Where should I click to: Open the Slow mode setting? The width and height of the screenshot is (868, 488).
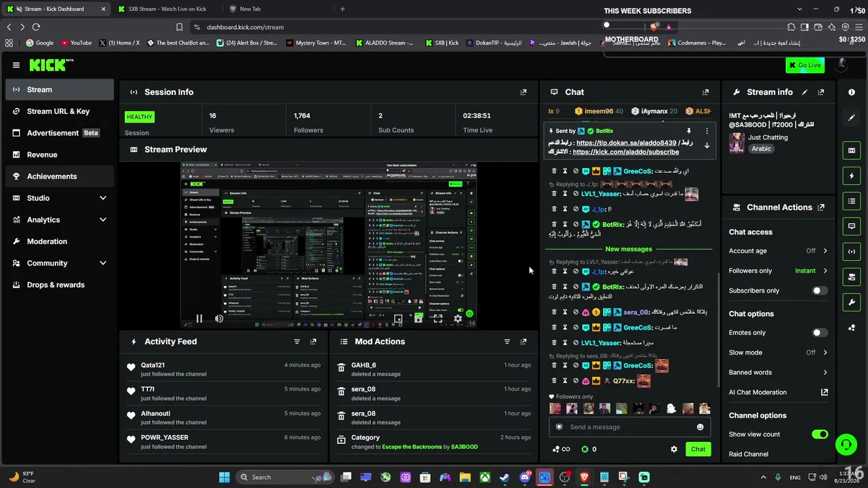pyautogui.click(x=778, y=352)
